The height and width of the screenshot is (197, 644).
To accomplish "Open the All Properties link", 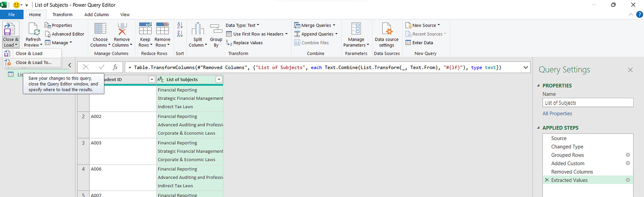I will click(x=557, y=114).
